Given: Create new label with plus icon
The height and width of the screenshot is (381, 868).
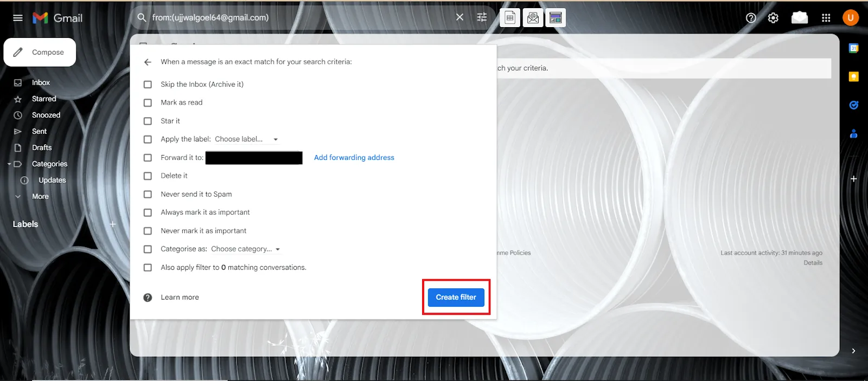Looking at the screenshot, I should click(113, 224).
